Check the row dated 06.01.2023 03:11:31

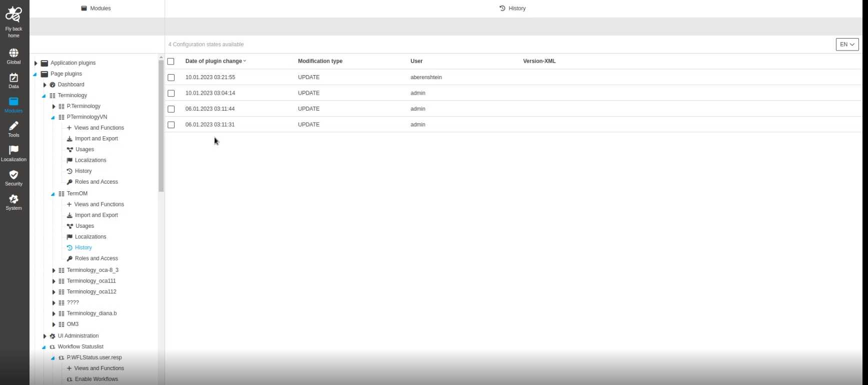click(x=171, y=125)
